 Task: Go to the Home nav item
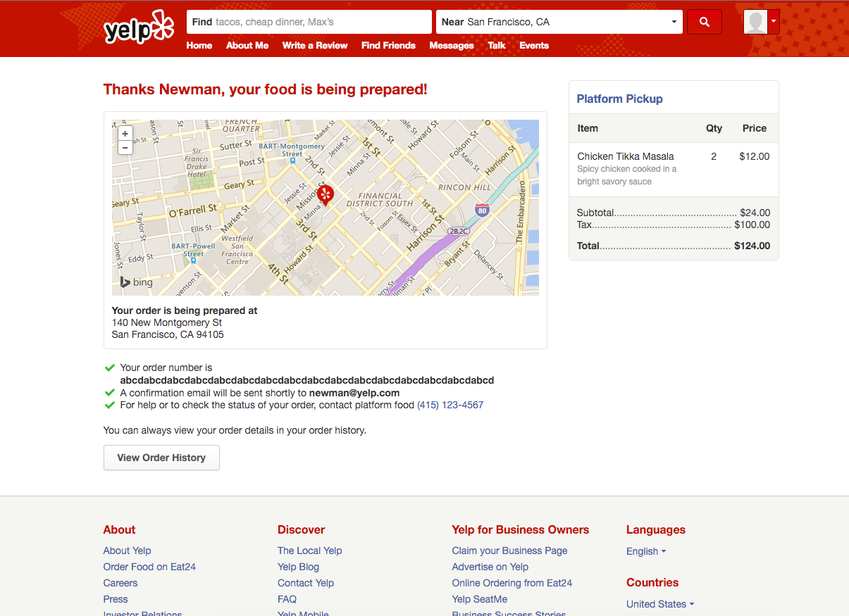[199, 45]
